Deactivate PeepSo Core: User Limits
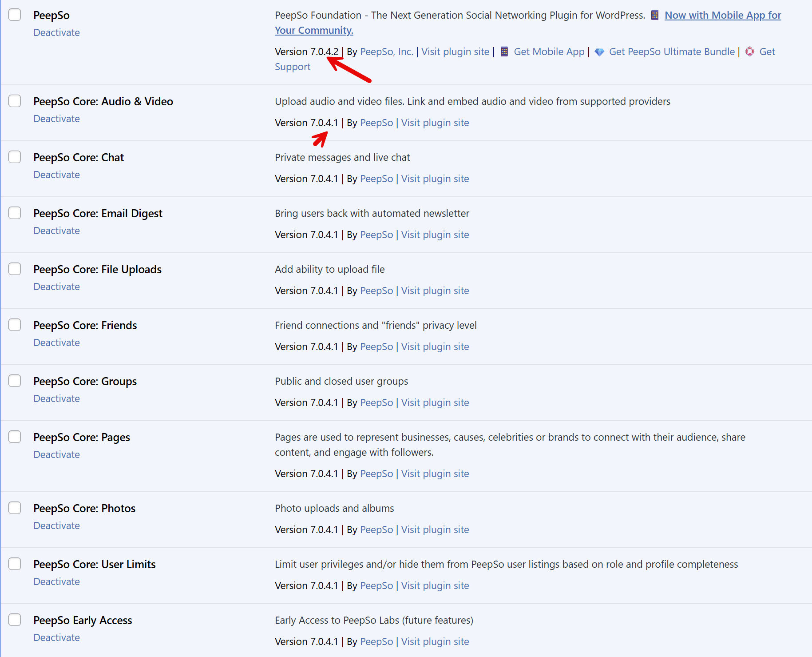The height and width of the screenshot is (657, 812). (56, 581)
